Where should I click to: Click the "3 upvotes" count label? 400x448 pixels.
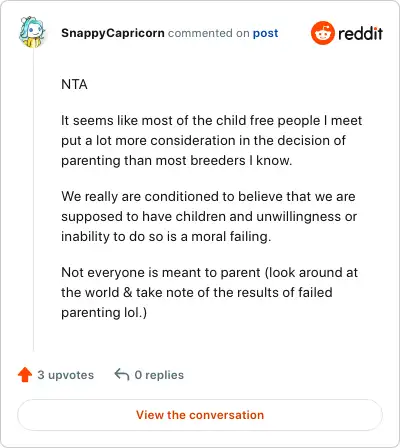[66, 375]
